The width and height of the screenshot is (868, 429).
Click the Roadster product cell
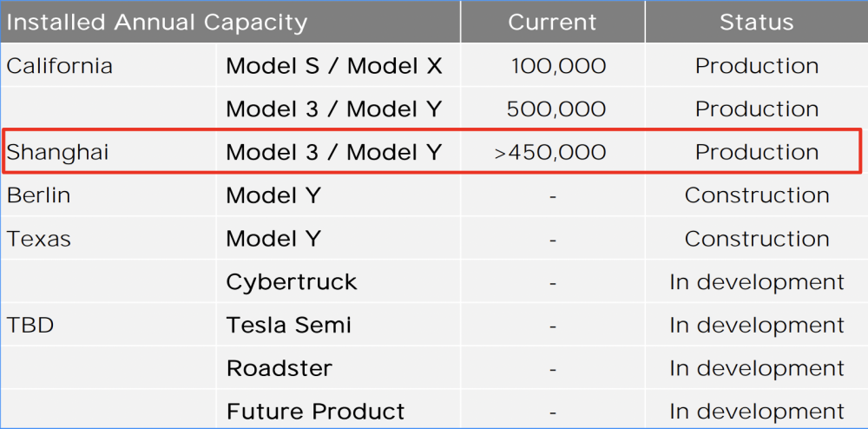pos(279,368)
